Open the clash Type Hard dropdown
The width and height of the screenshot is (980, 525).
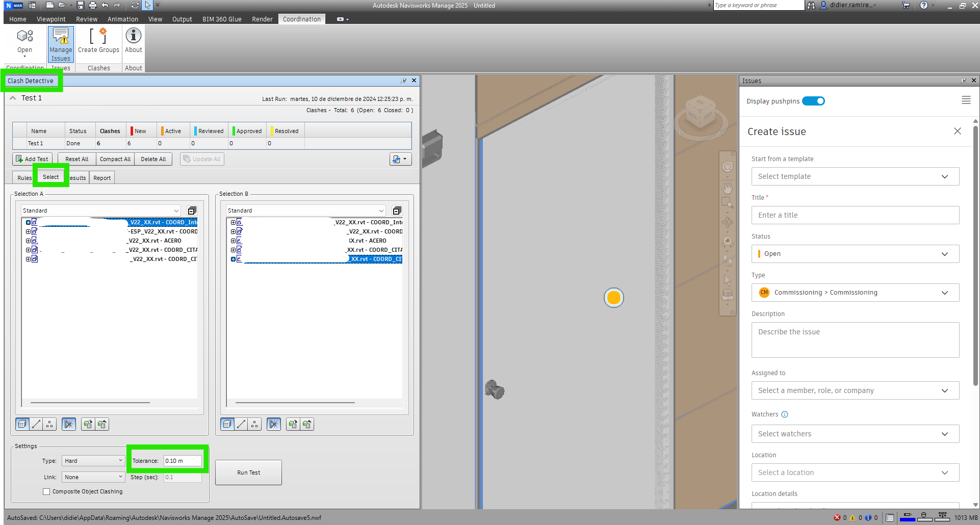coord(93,461)
